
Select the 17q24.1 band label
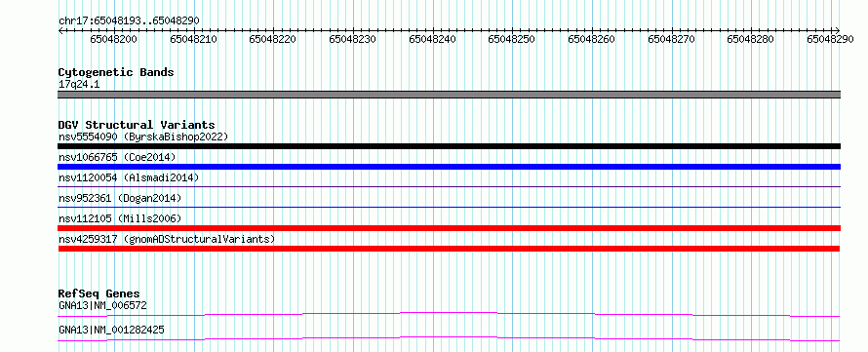[79, 85]
